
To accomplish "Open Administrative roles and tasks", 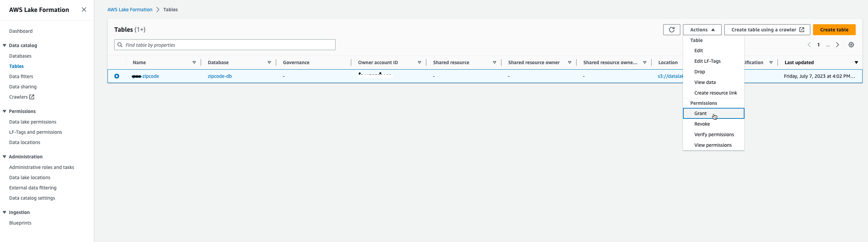I will click(x=42, y=167).
